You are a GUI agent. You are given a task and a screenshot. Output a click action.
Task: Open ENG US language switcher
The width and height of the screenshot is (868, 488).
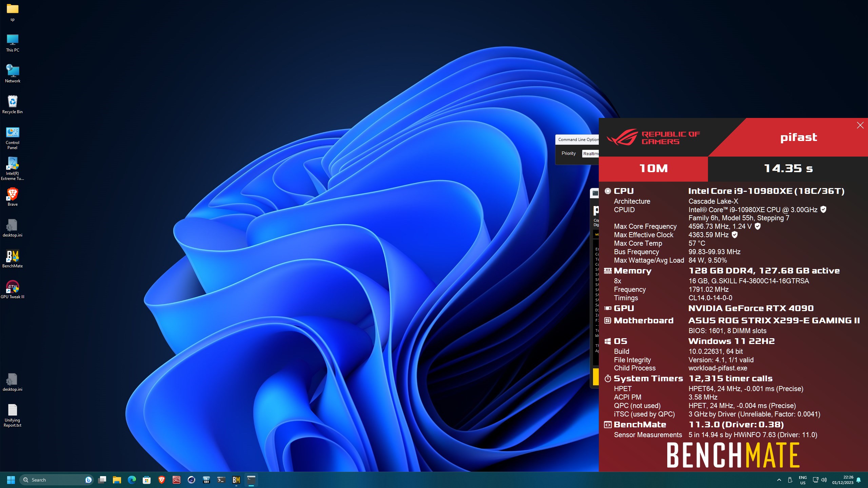click(803, 480)
